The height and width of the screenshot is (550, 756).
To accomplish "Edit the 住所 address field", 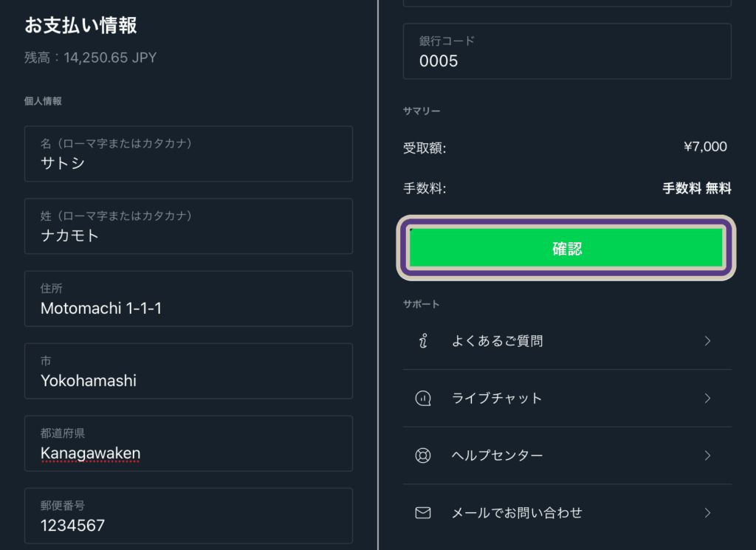I will point(188,298).
